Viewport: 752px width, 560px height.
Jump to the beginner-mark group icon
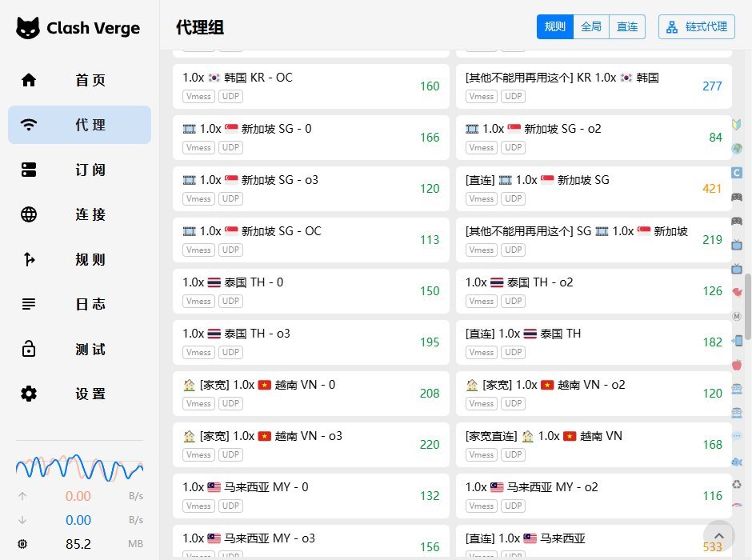click(737, 124)
